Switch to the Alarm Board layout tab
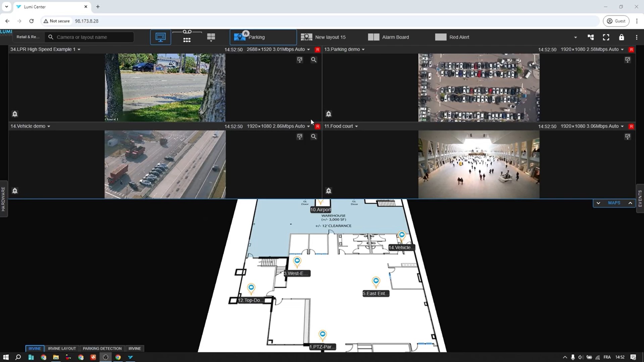The image size is (644, 362). coord(389,37)
